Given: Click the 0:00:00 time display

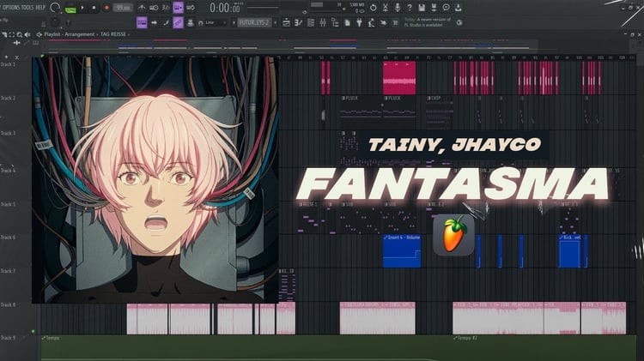Looking at the screenshot, I should click(225, 8).
